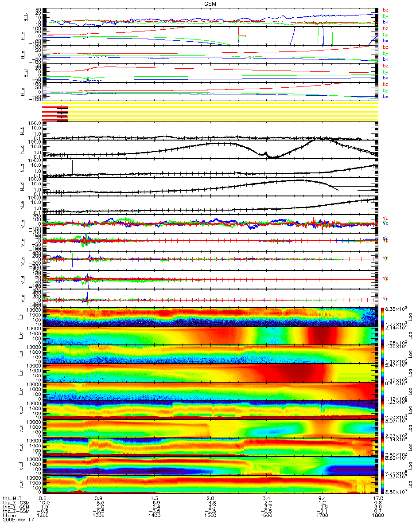Click the 1300 time tick label
Viewport: 412px width, 532px height.
click(x=98, y=515)
